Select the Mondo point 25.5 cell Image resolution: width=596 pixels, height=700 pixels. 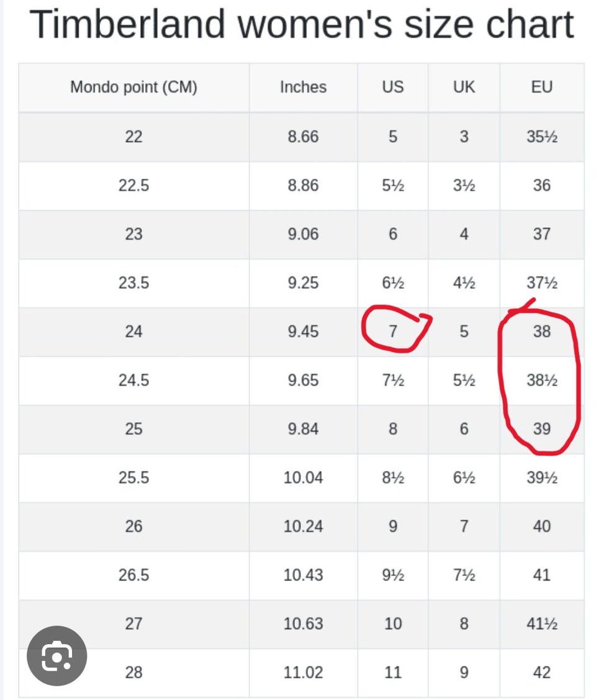coord(134,478)
